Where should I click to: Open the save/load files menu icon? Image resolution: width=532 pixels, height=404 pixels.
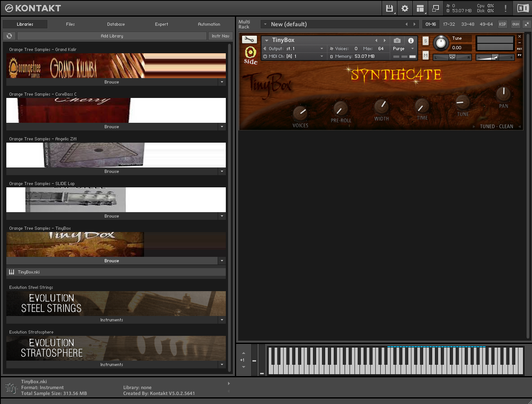tap(389, 8)
